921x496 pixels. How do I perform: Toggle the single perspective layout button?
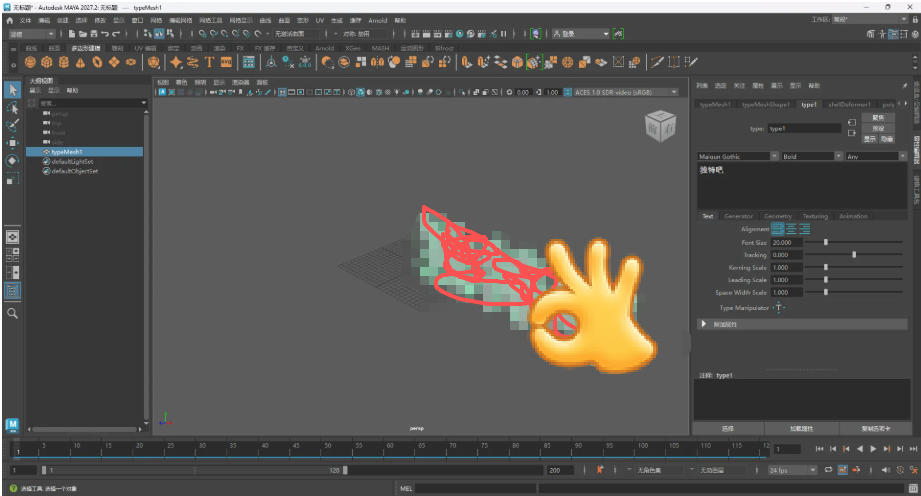(12, 237)
